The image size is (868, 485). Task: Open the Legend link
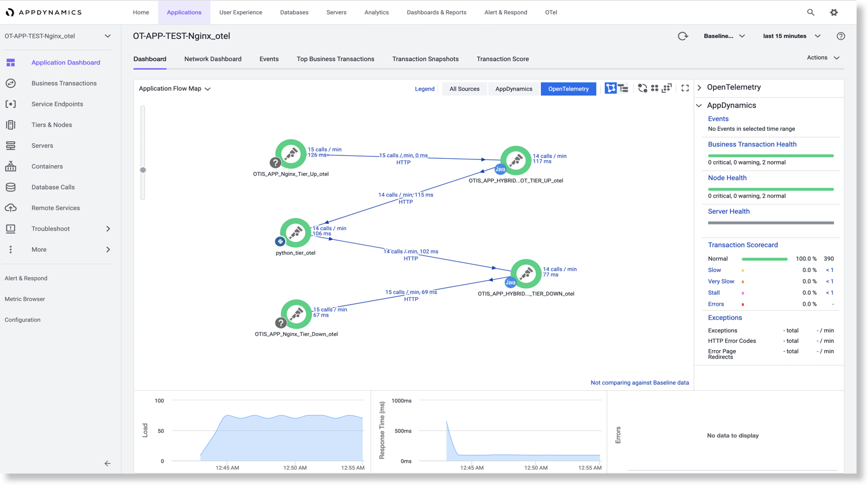click(x=424, y=89)
